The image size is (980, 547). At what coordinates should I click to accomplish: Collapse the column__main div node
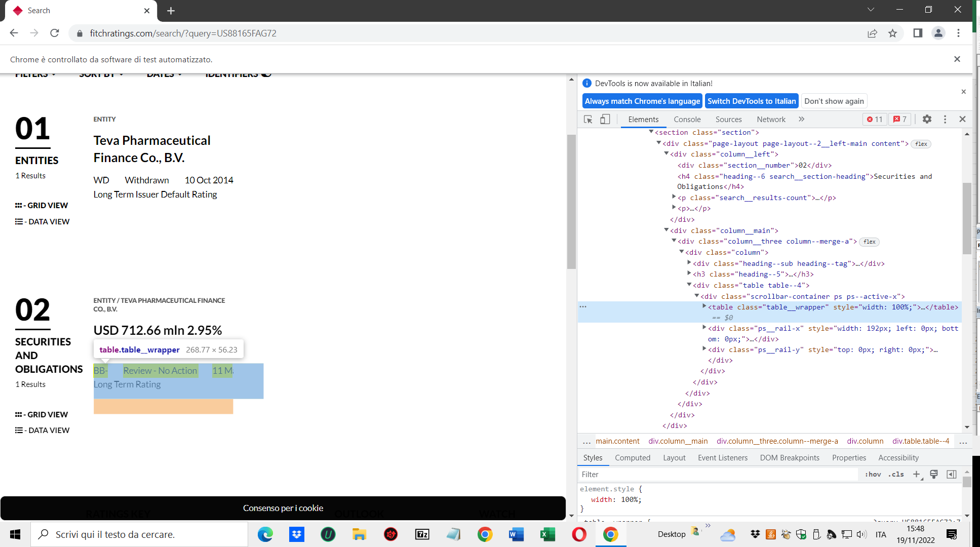[667, 230]
